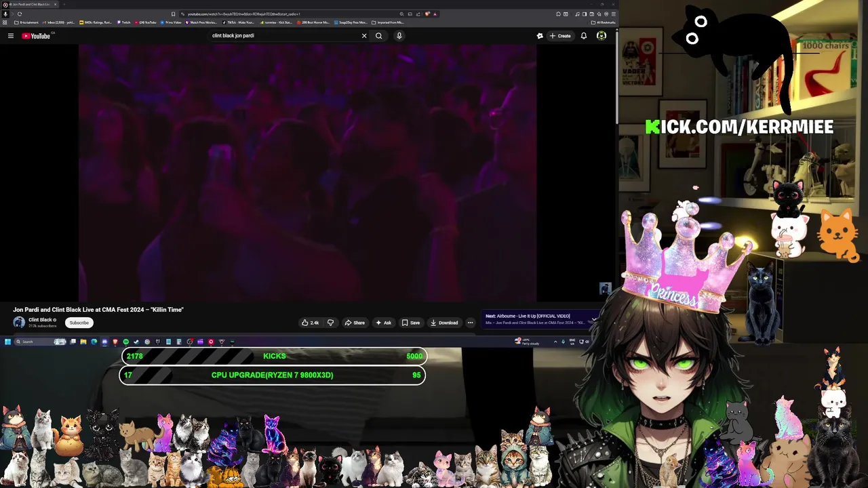
Task: Open the Ask button under the video
Action: point(384,323)
